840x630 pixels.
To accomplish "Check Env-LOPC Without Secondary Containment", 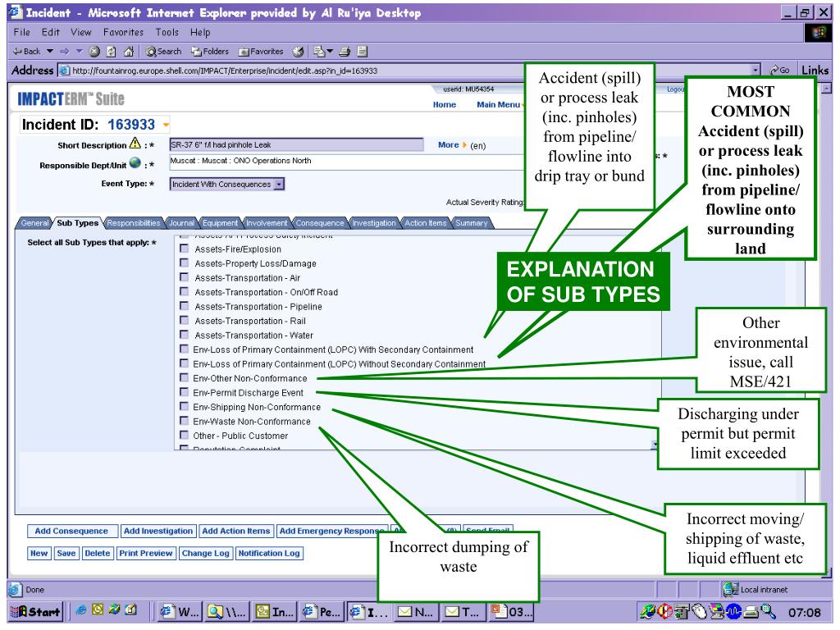I will point(185,363).
